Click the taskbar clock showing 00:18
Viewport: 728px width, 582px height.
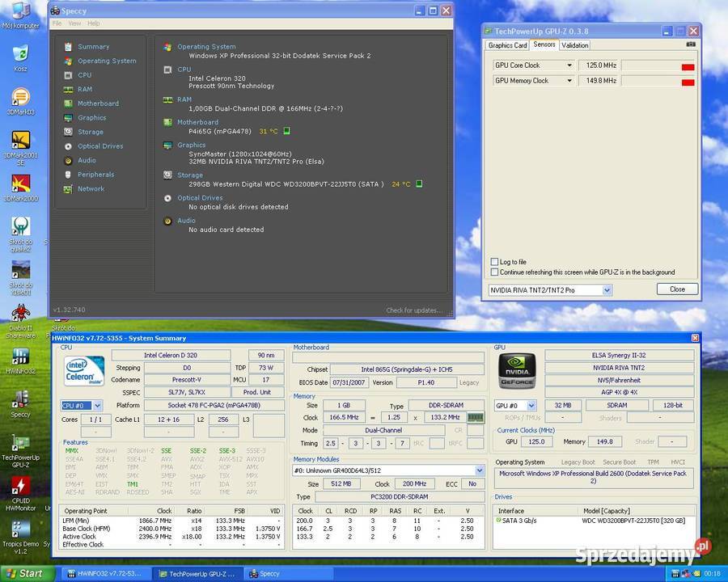coord(712,574)
